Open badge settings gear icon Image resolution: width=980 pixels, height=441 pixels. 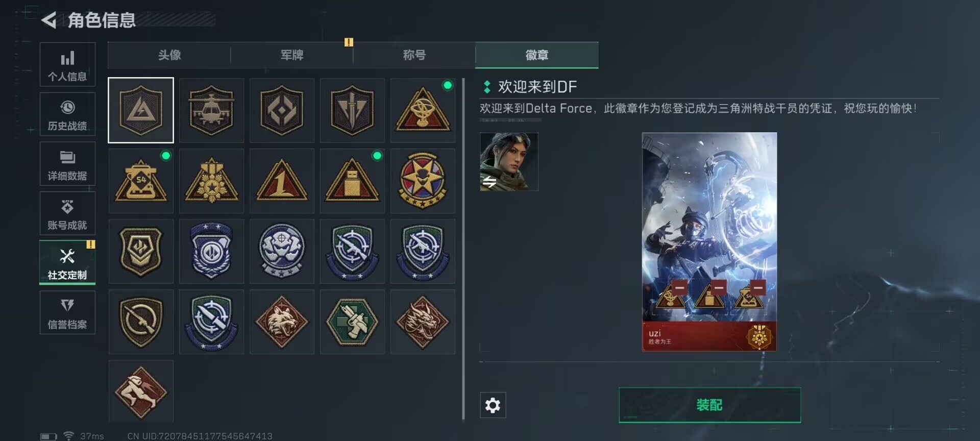493,405
